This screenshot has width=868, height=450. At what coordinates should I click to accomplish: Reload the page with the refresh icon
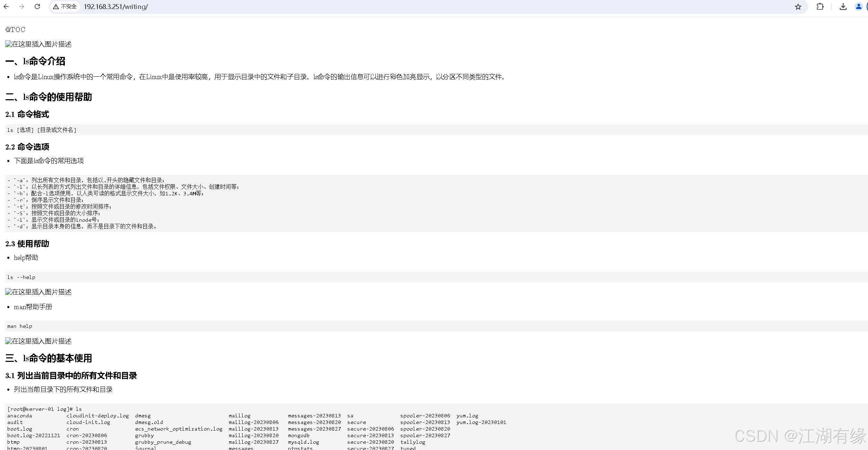(37, 7)
